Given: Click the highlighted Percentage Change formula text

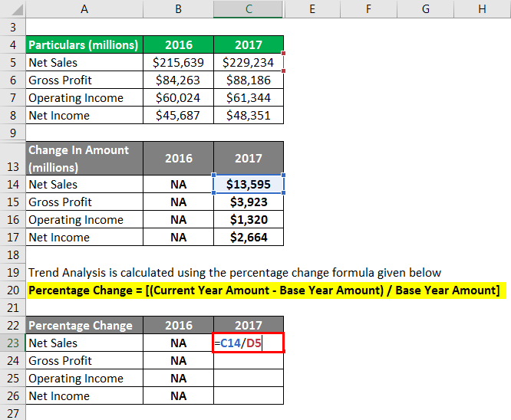Looking at the screenshot, I should click(264, 290).
